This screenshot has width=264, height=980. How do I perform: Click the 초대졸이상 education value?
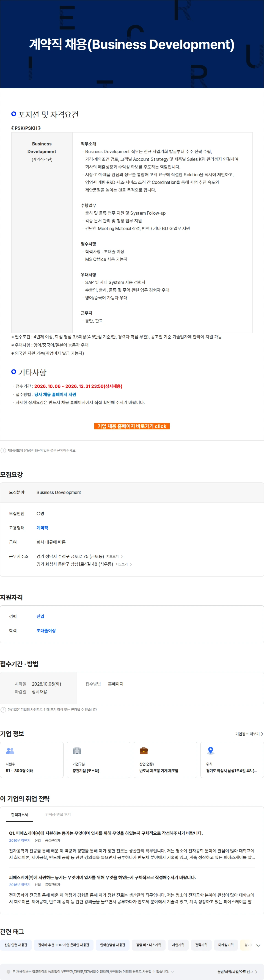click(x=46, y=630)
